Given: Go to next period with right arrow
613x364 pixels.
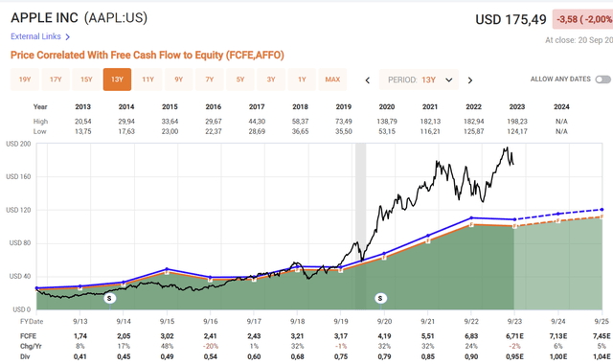Looking at the screenshot, I should point(470,80).
